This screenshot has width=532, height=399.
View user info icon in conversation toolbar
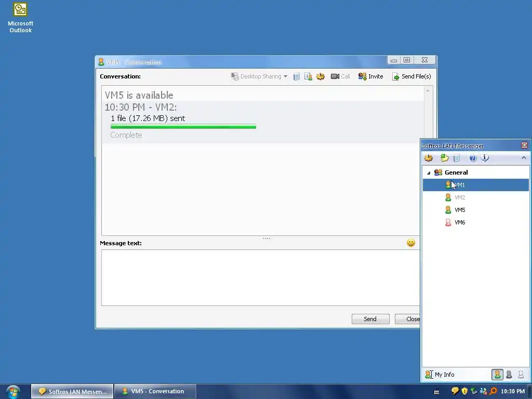(309, 76)
